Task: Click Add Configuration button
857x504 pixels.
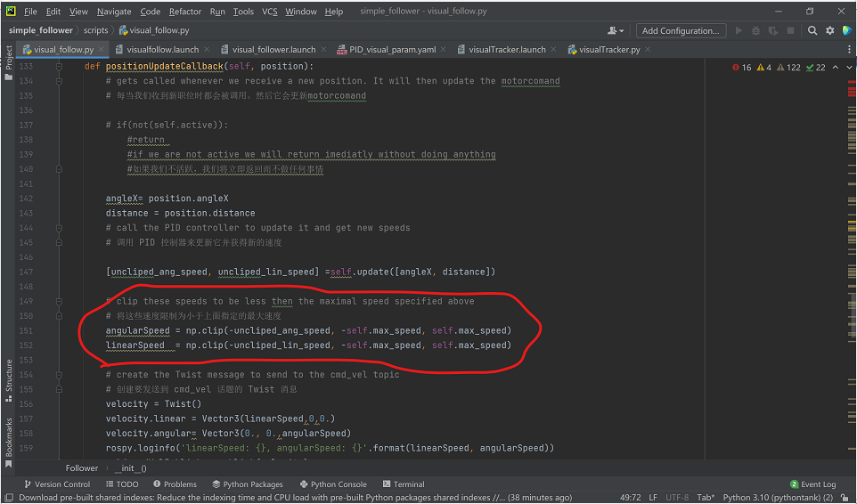Action: click(x=681, y=30)
